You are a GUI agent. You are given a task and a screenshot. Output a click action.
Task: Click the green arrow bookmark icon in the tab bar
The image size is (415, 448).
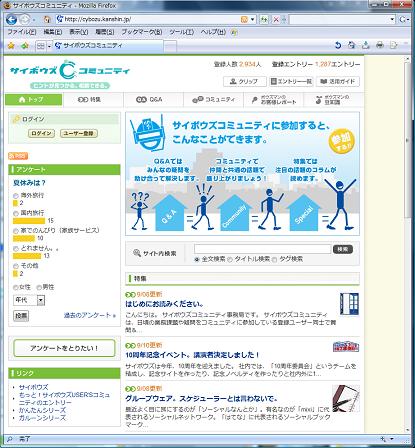25,46
